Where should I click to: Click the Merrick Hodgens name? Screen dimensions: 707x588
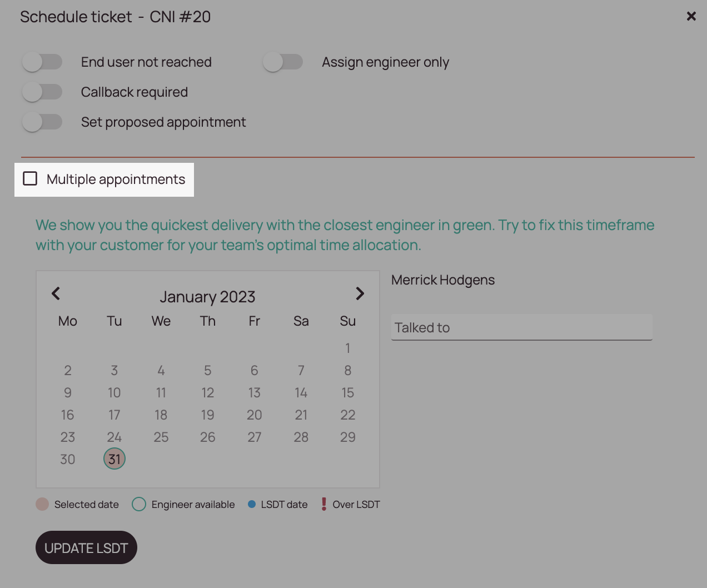pos(442,280)
